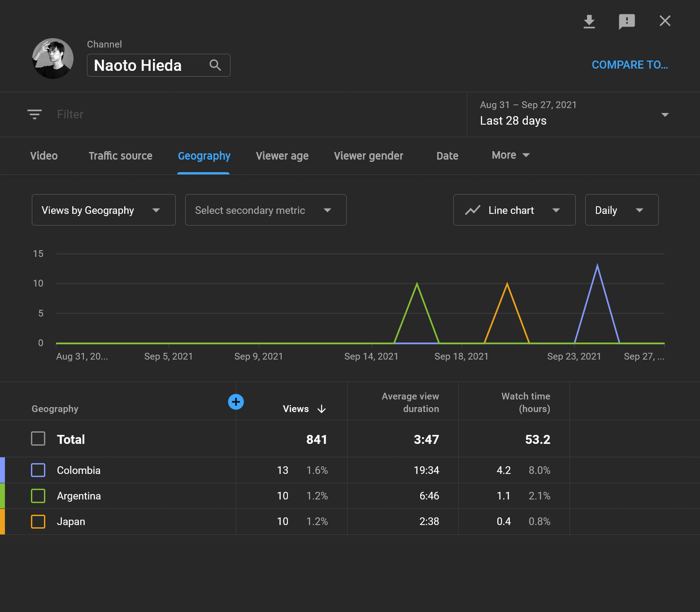
Task: Click the Total average duration 3:47
Action: [426, 439]
